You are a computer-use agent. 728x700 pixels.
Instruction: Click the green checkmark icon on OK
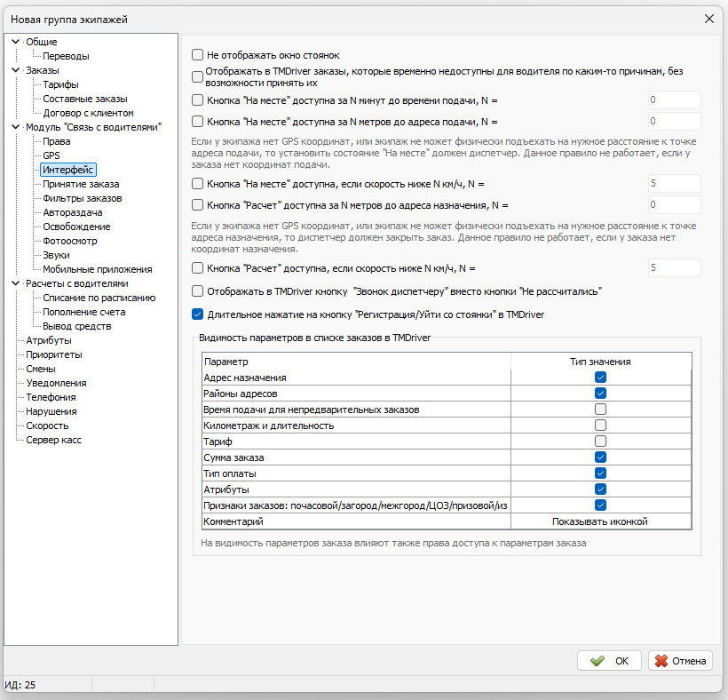click(x=597, y=661)
